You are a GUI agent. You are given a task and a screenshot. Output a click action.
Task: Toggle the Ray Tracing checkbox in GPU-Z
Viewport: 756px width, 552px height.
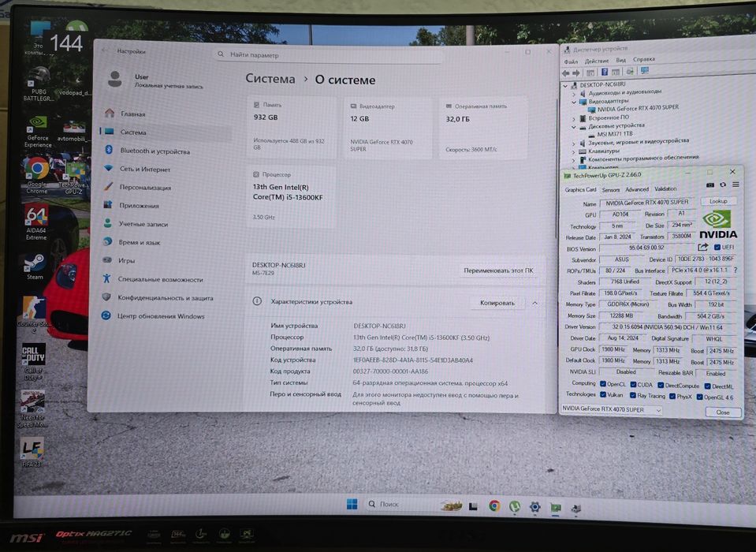(x=633, y=395)
